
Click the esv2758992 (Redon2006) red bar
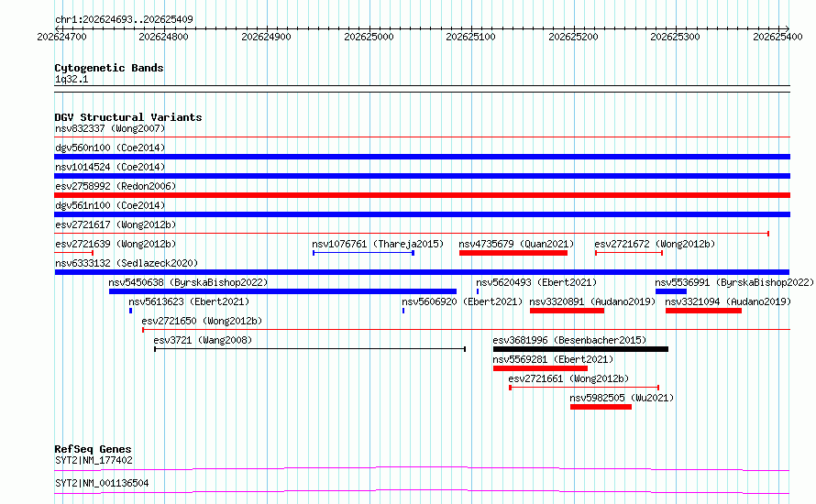422,195
